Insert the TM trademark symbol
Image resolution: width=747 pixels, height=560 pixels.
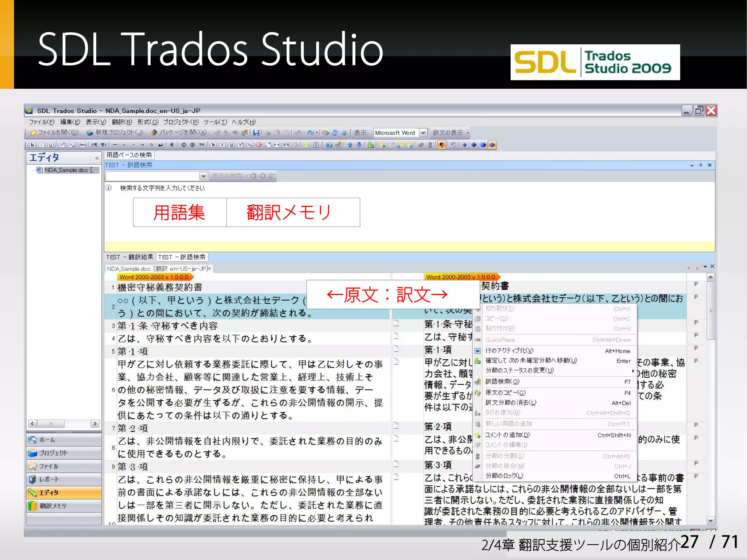(x=202, y=145)
